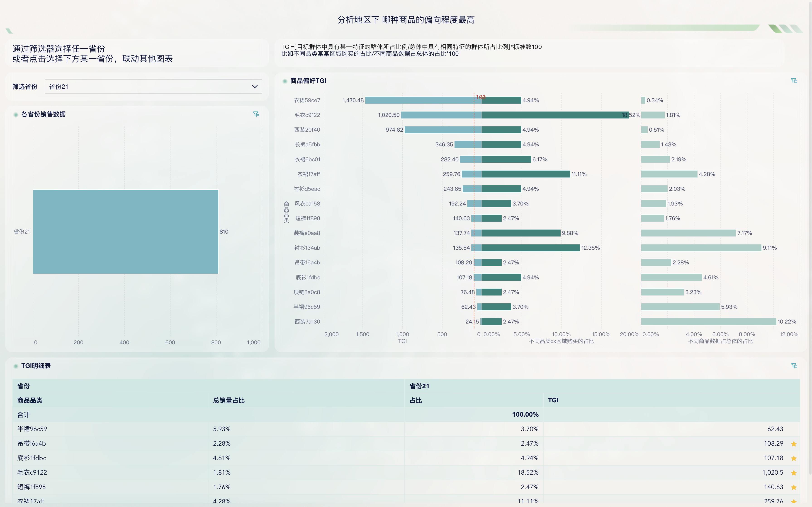Click star icon beside TGI 108.29
The width and height of the screenshot is (812, 507).
click(794, 444)
